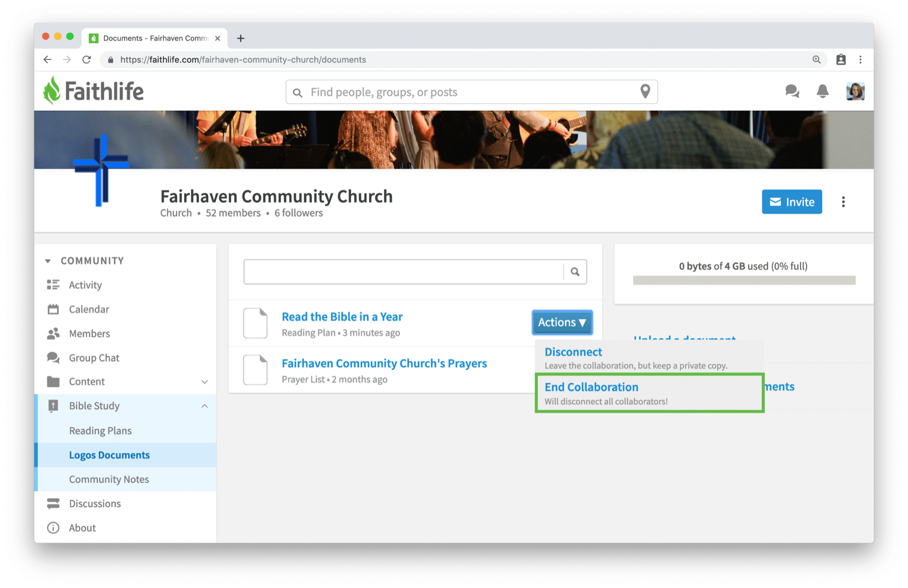Open the notifications bell
Viewport: 908px width, 588px height.
coord(822,91)
